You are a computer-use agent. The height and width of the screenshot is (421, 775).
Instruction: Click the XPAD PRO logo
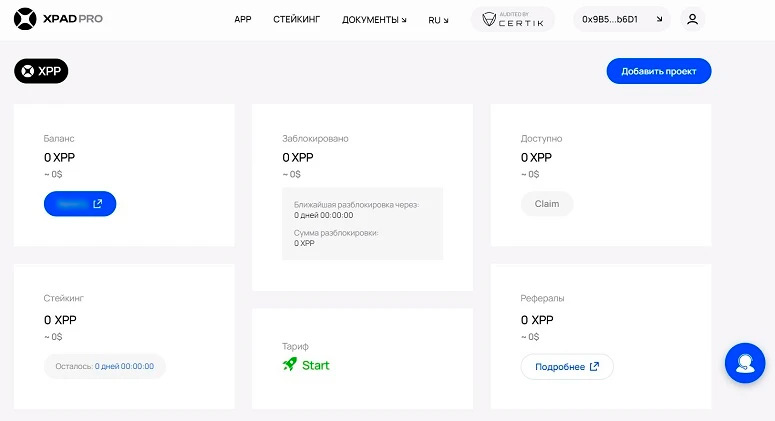[60, 19]
